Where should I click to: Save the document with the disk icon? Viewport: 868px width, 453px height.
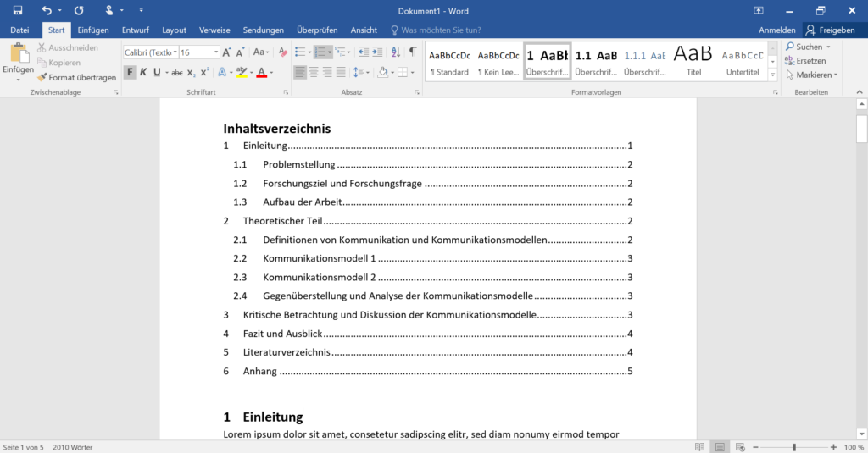pyautogui.click(x=17, y=10)
